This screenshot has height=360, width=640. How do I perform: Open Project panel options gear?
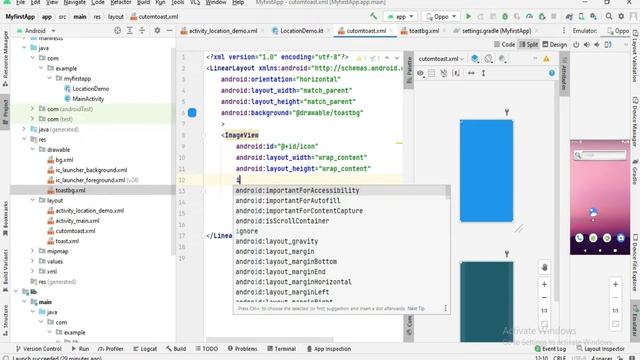(157, 31)
